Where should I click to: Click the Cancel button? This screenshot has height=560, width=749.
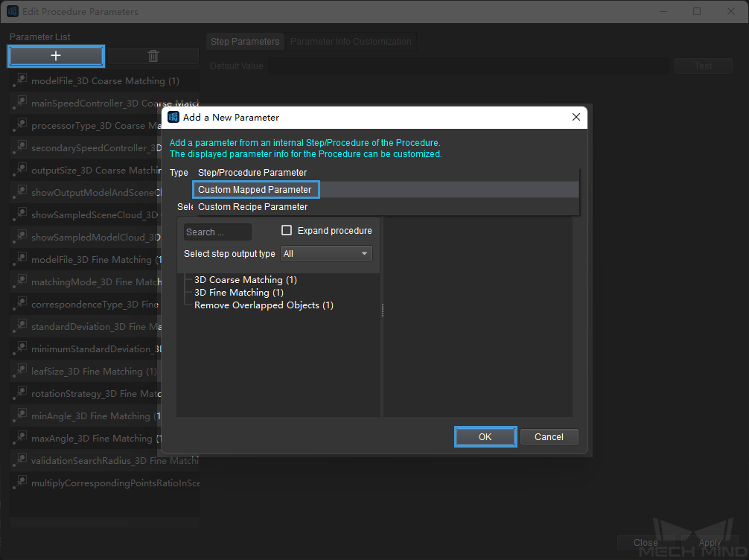pyautogui.click(x=549, y=436)
